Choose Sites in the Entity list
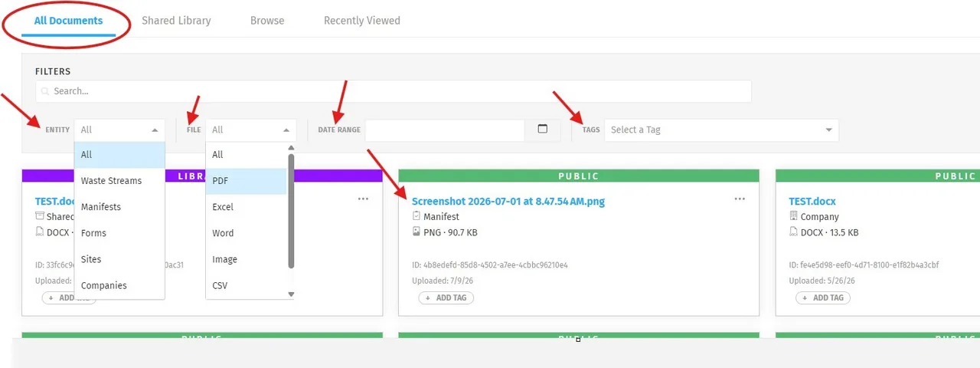Image resolution: width=980 pixels, height=368 pixels. click(x=119, y=259)
